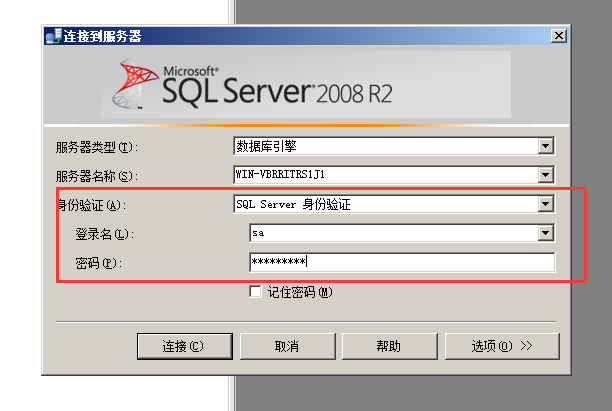Click the 连接 (Connect) button

[x=185, y=346]
